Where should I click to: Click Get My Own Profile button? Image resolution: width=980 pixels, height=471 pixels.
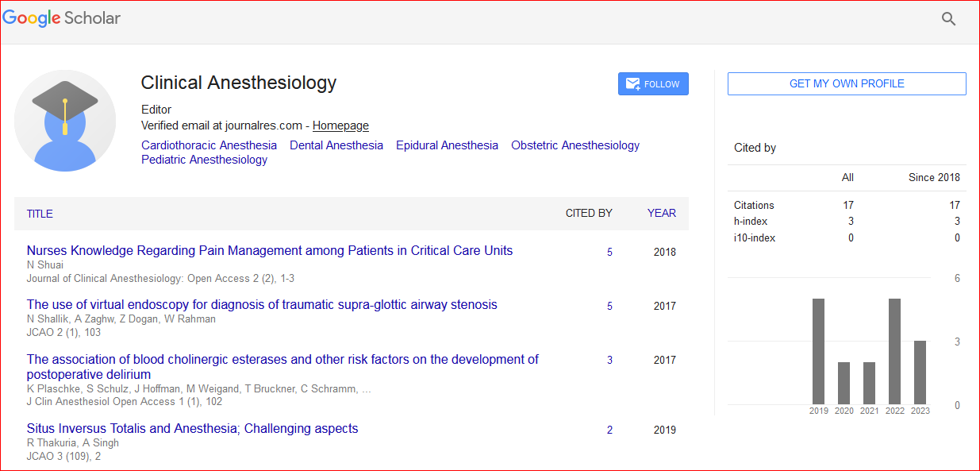pos(847,83)
